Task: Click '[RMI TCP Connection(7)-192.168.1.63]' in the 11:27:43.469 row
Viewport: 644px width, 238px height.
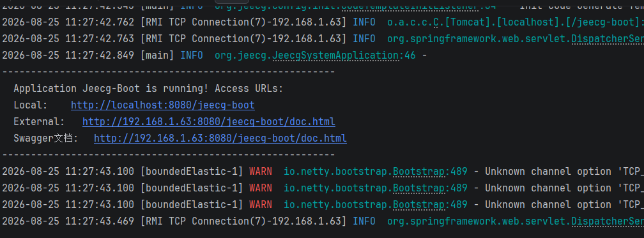Action: click(243, 221)
